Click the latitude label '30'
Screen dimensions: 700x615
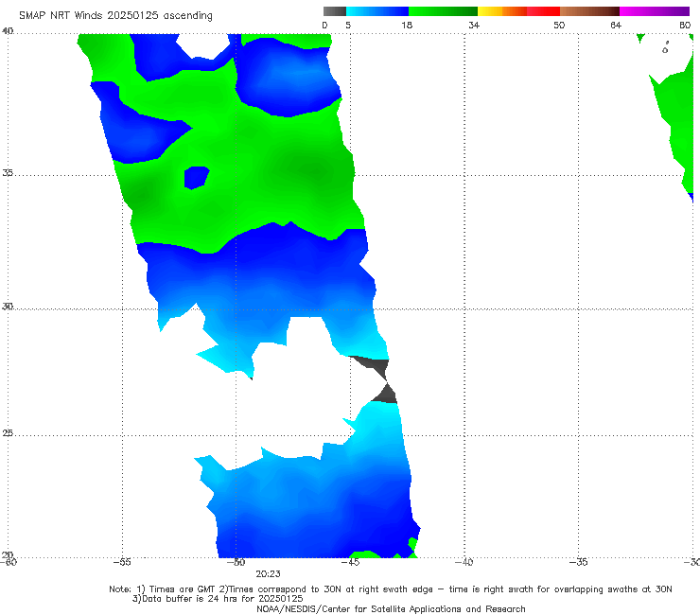pos(8,307)
